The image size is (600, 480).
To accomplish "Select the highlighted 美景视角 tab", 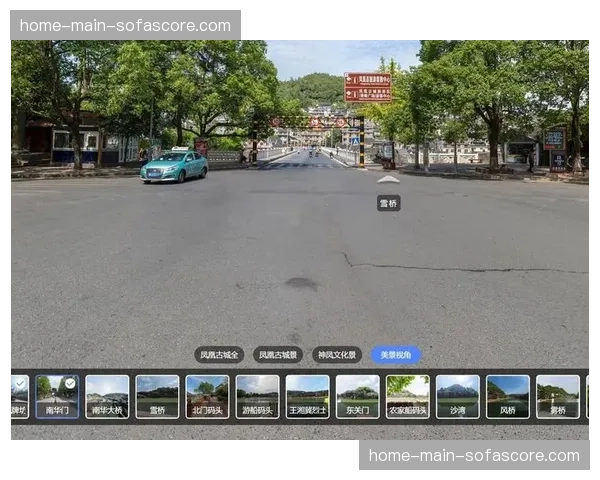I will point(396,355).
